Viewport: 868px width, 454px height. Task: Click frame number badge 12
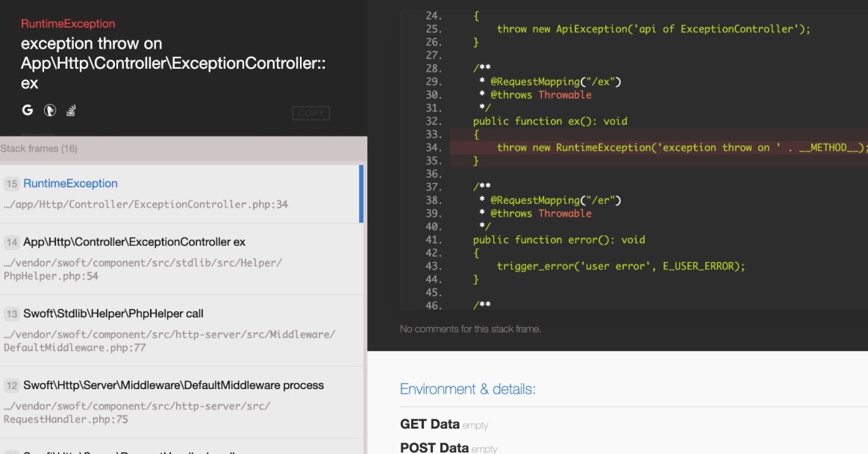point(12,385)
